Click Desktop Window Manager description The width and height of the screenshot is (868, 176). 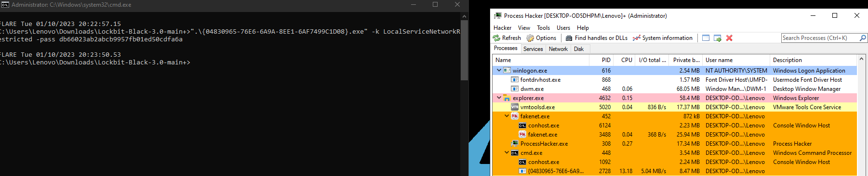tap(806, 89)
